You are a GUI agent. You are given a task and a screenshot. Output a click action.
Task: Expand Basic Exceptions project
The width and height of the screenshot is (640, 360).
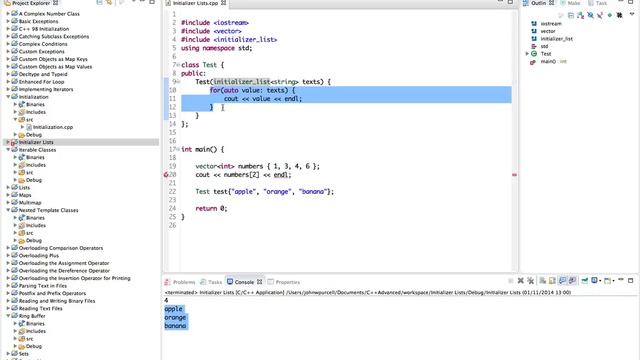click(x=8, y=21)
